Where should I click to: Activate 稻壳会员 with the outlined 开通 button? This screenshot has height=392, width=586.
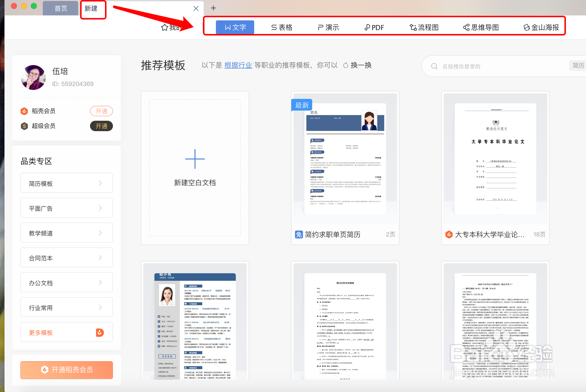pos(101,111)
